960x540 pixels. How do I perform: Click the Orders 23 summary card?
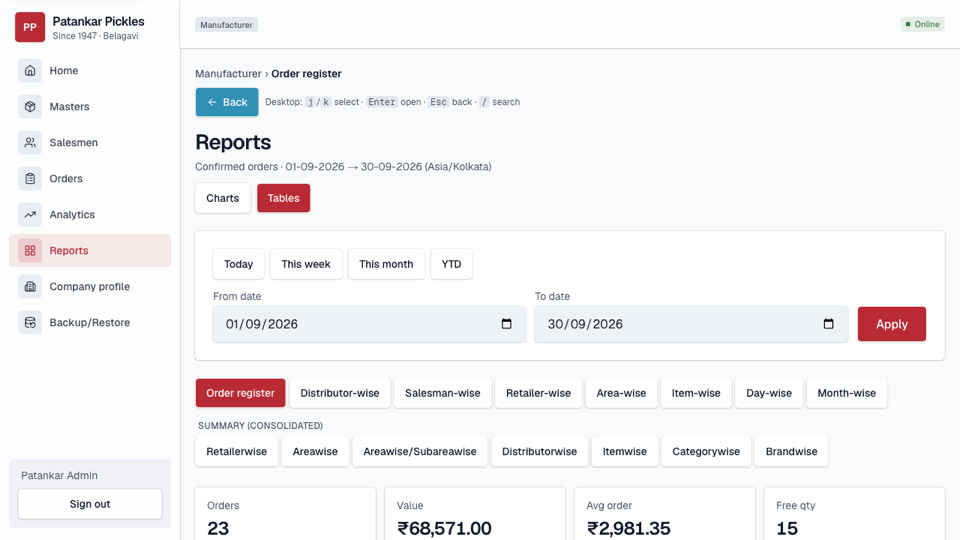pyautogui.click(x=285, y=514)
